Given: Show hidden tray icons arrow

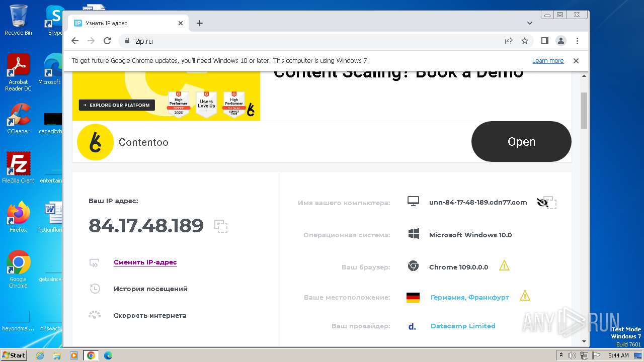Looking at the screenshot, I should click(561, 355).
